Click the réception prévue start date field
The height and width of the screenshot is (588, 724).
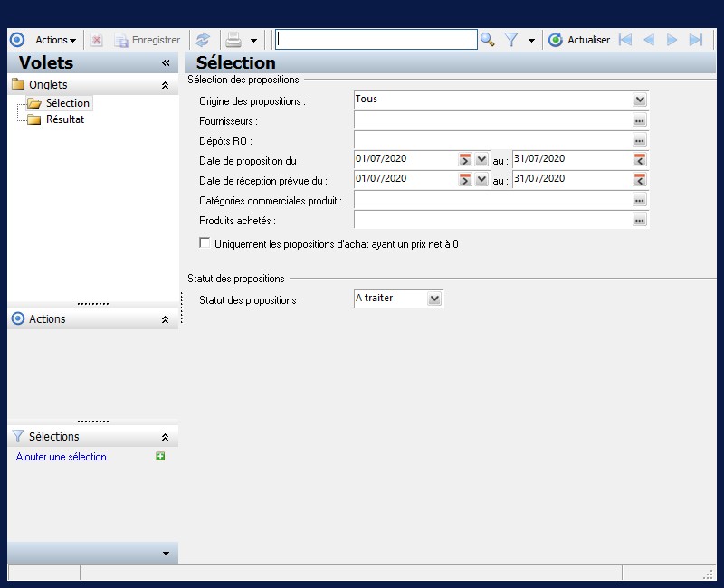coord(405,179)
